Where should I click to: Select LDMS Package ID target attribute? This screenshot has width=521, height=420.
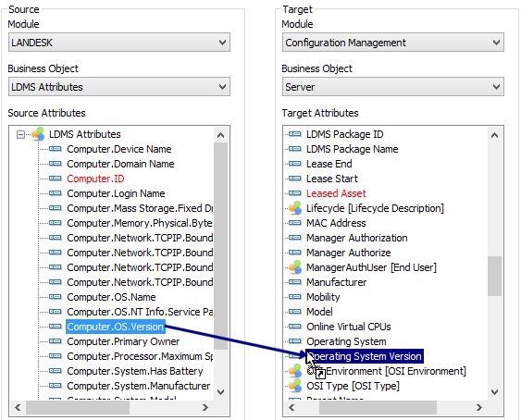(344, 134)
